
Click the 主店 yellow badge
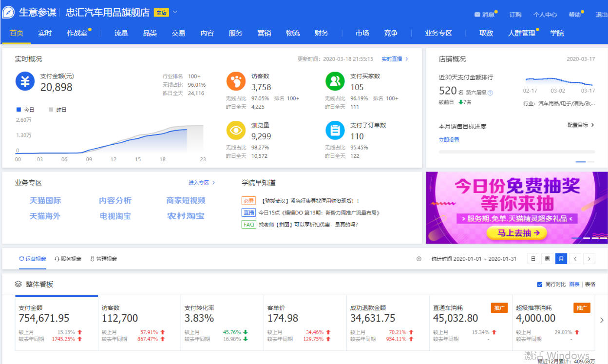click(x=161, y=13)
